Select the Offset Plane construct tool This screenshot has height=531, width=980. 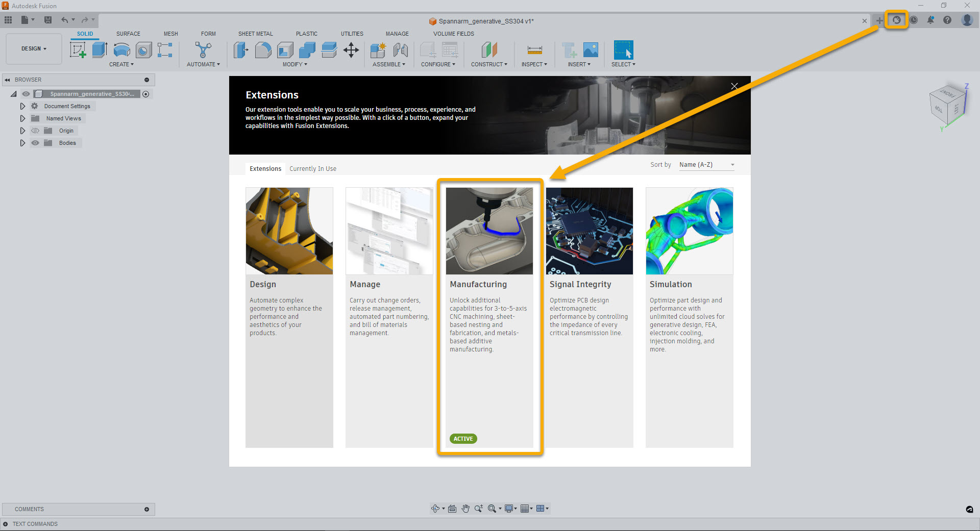click(x=489, y=50)
